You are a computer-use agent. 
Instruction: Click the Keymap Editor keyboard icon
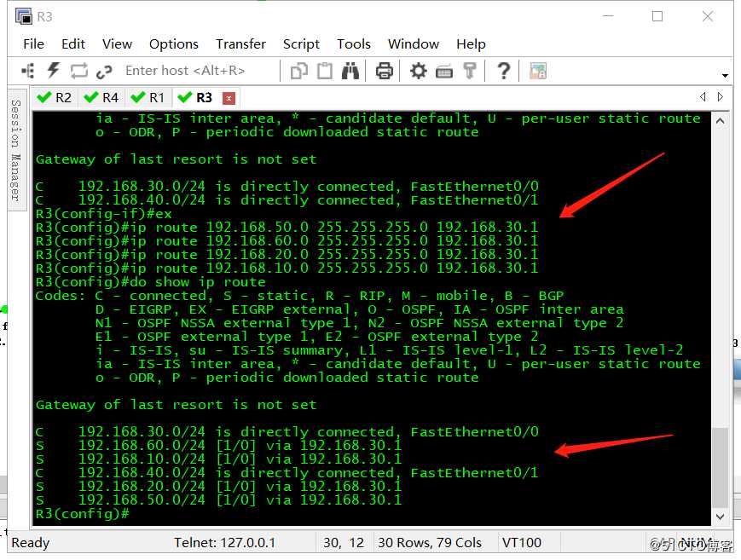(x=443, y=72)
